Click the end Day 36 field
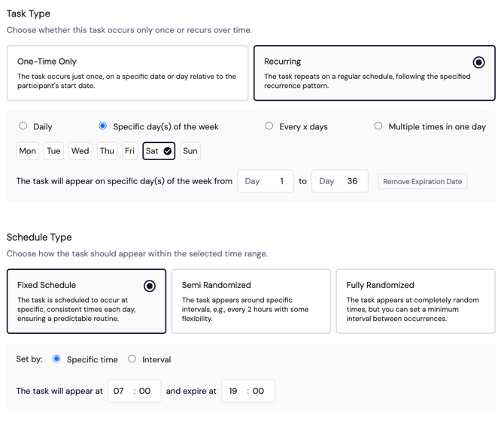 [340, 181]
